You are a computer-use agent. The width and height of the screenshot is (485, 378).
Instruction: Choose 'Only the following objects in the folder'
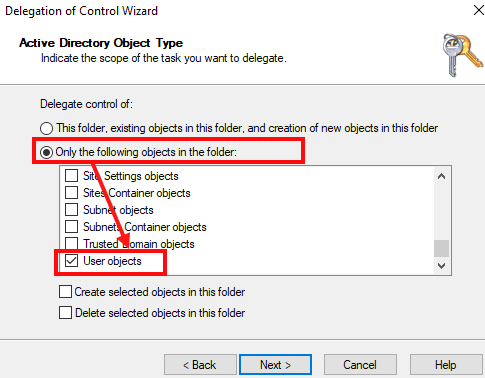tap(46, 152)
